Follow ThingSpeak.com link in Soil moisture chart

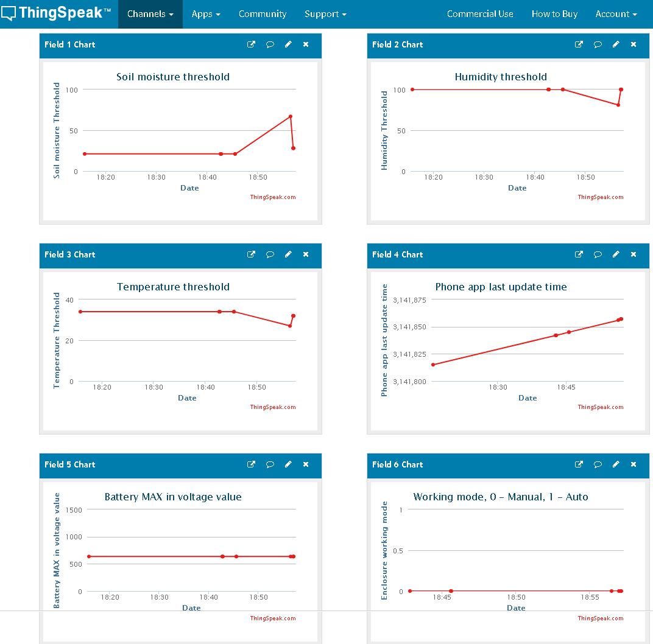coord(272,197)
